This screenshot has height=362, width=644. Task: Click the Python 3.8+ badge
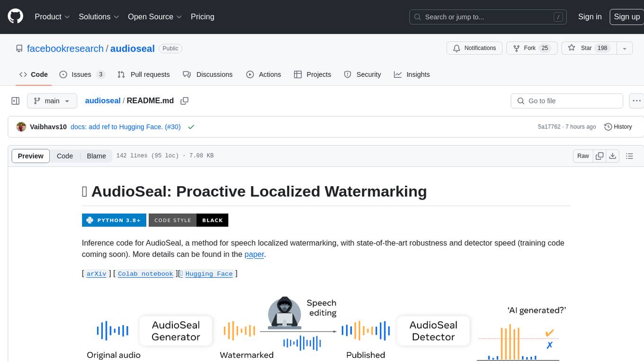coord(114,220)
